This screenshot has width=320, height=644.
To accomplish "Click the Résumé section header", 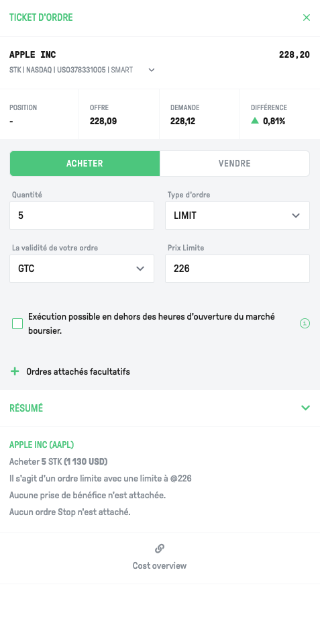I will click(x=160, y=408).
